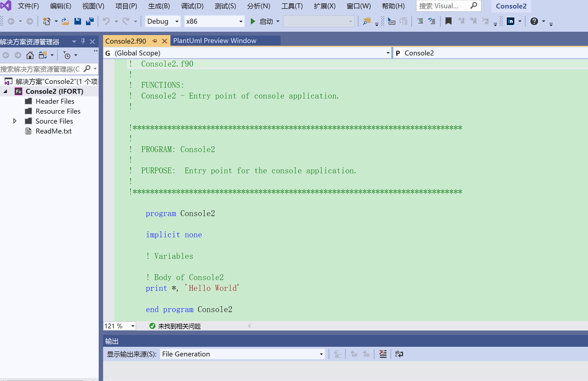The height and width of the screenshot is (381, 588).
Task: Unpin the Console2.f90 editor tab
Action: [154, 41]
